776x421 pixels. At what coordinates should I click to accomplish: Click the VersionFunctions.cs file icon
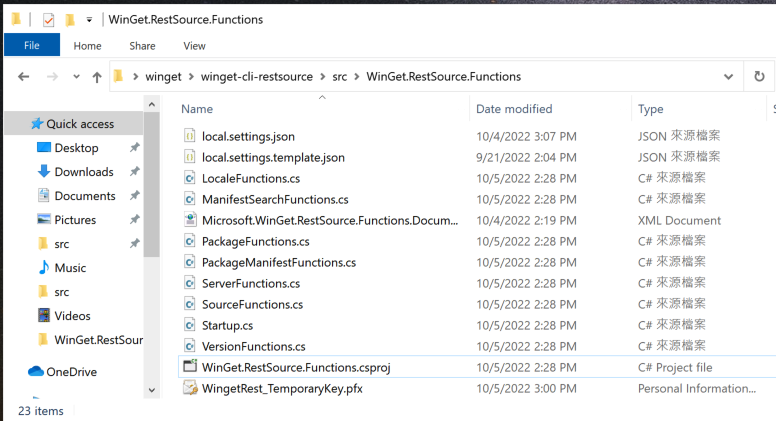(x=190, y=346)
